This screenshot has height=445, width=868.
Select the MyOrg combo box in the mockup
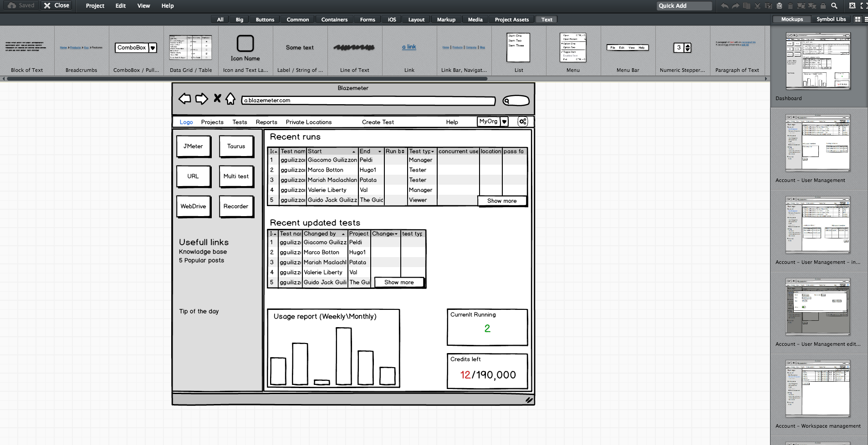(493, 121)
